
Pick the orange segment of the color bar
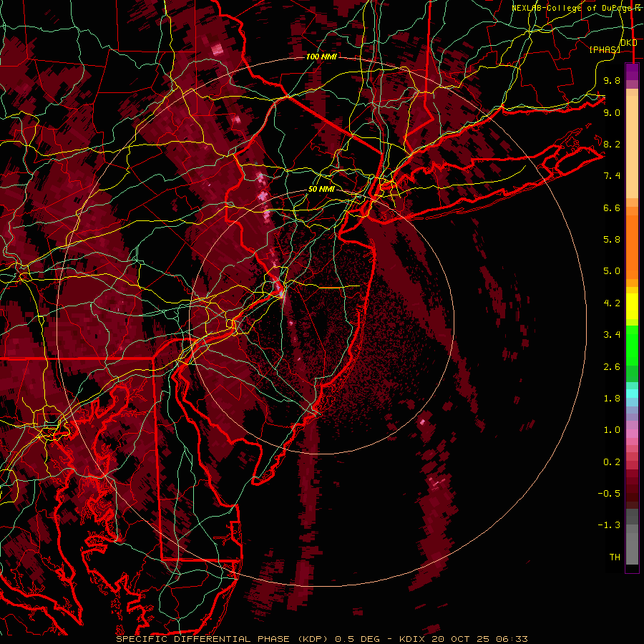pos(632,246)
